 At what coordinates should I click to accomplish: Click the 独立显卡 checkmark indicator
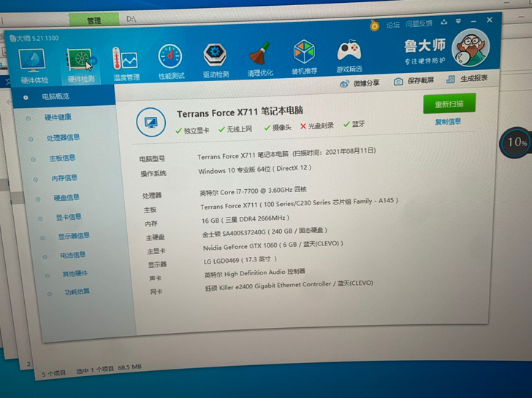tap(192, 131)
